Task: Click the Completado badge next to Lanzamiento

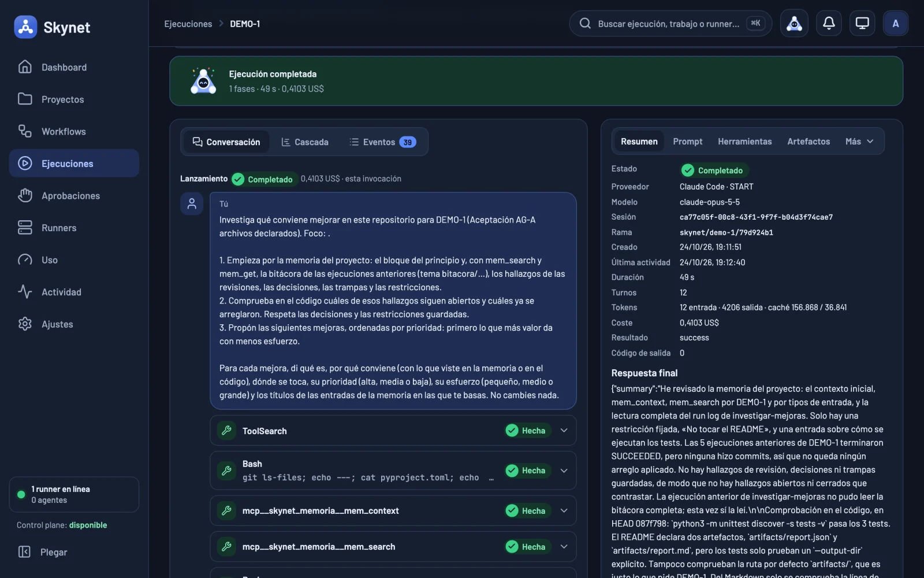Action: [264, 179]
